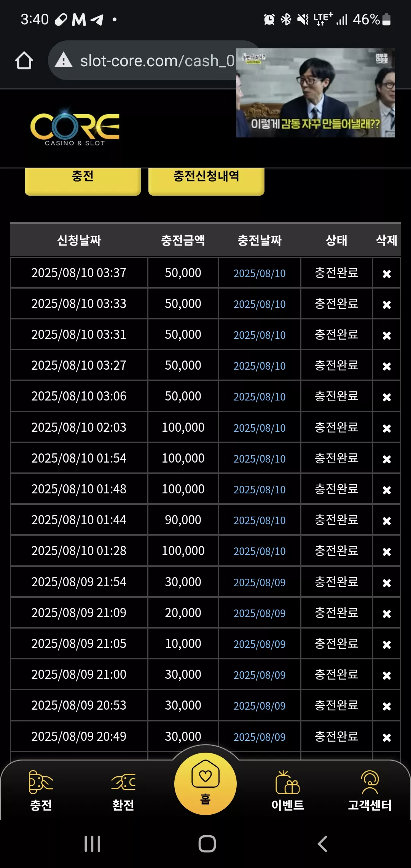Screen dimensions: 411x868
Task: Tap the yellow 홈 center button
Action: click(x=205, y=783)
